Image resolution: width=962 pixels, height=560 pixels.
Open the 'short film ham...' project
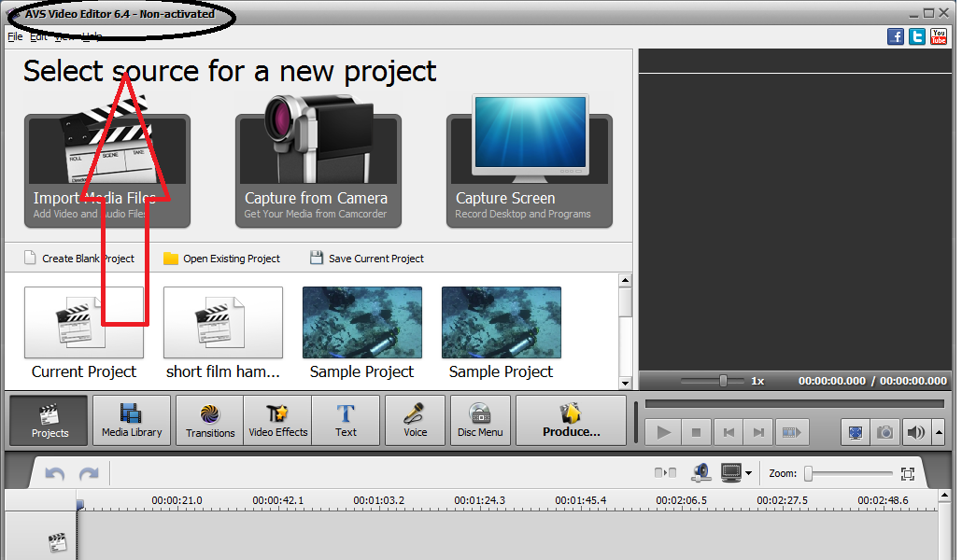(x=223, y=323)
